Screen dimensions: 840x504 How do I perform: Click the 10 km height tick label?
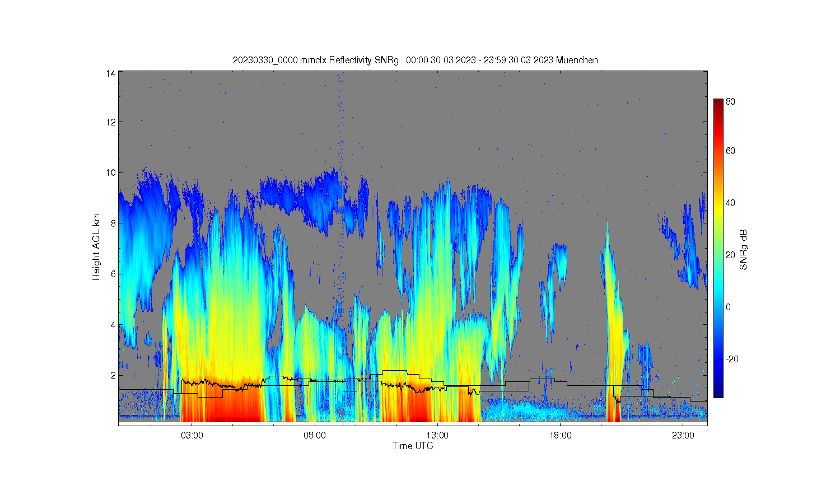(x=111, y=172)
